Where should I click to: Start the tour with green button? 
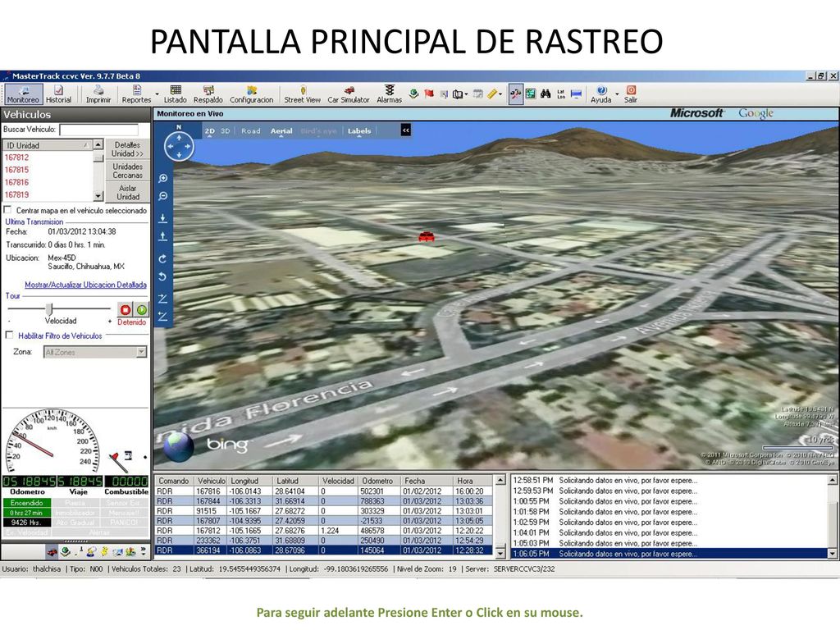pos(141,309)
